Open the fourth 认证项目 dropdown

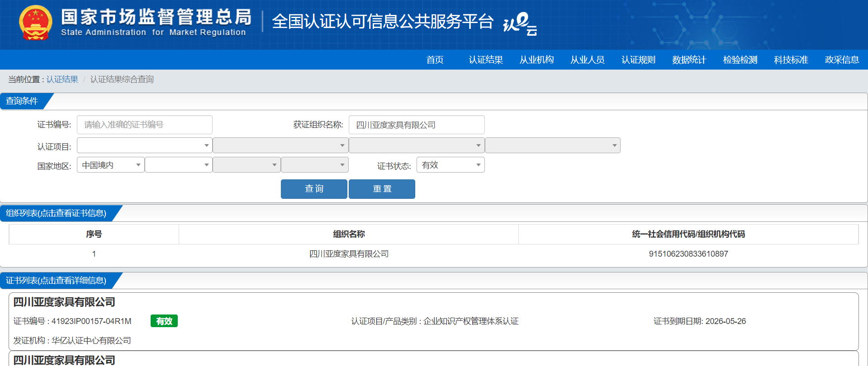coord(553,145)
